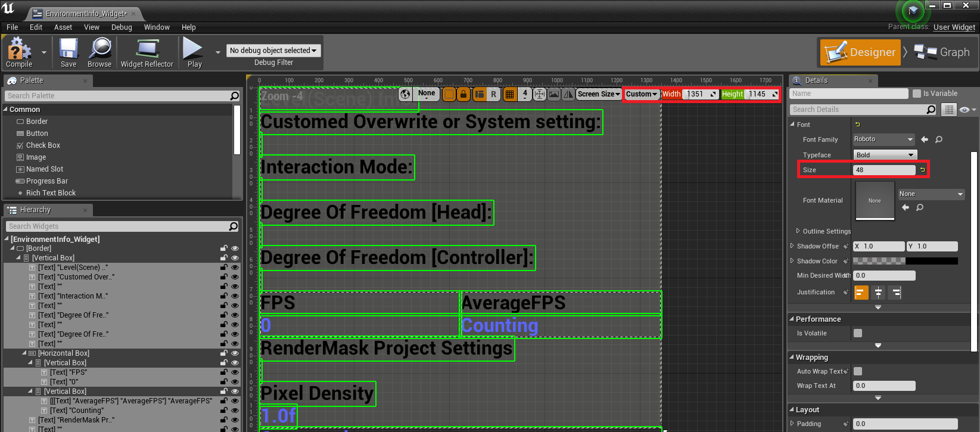Toggle the Is Variable checkbox
This screenshot has width=980, height=432.
pyautogui.click(x=917, y=94)
